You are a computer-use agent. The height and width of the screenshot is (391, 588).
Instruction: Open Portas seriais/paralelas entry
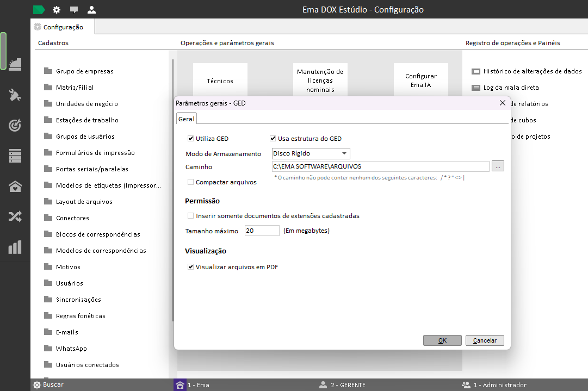point(92,169)
